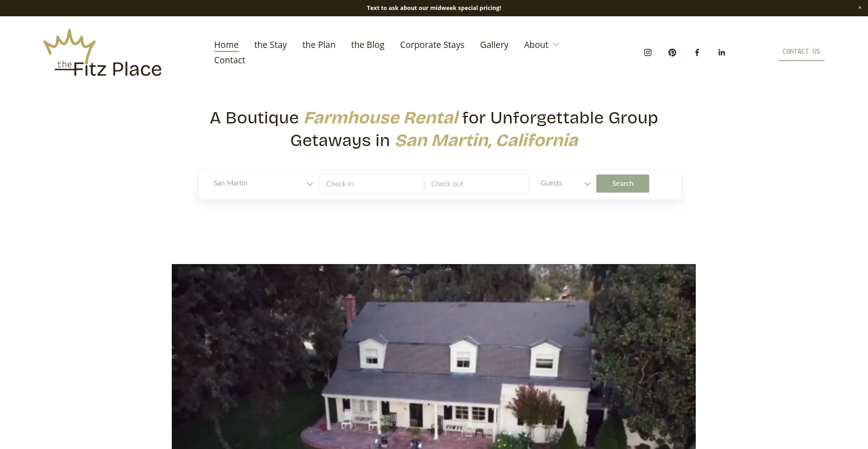This screenshot has height=449, width=868.
Task: Expand the About menu chevron
Action: tap(556, 45)
